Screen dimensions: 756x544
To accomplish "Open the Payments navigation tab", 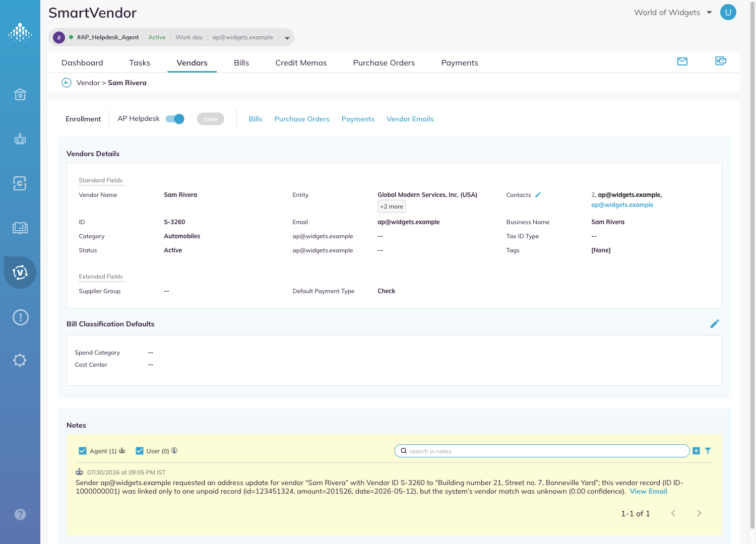I will 460,63.
